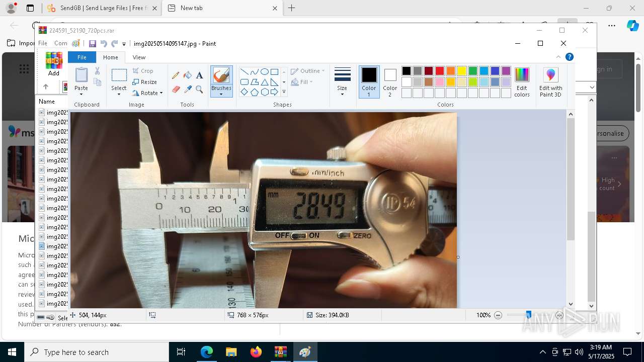Screen dimensions: 644x362
Task: Choose the Oval shape
Action: (x=264, y=71)
